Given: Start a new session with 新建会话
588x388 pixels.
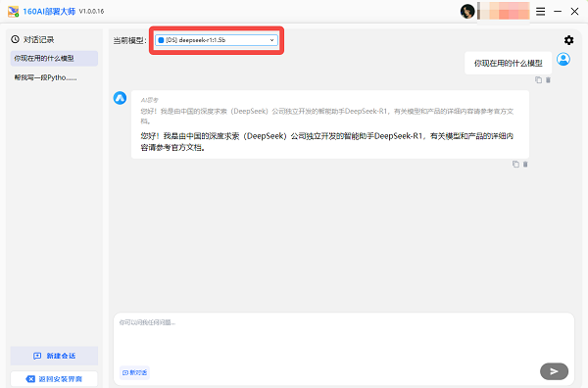Looking at the screenshot, I should pos(54,356).
